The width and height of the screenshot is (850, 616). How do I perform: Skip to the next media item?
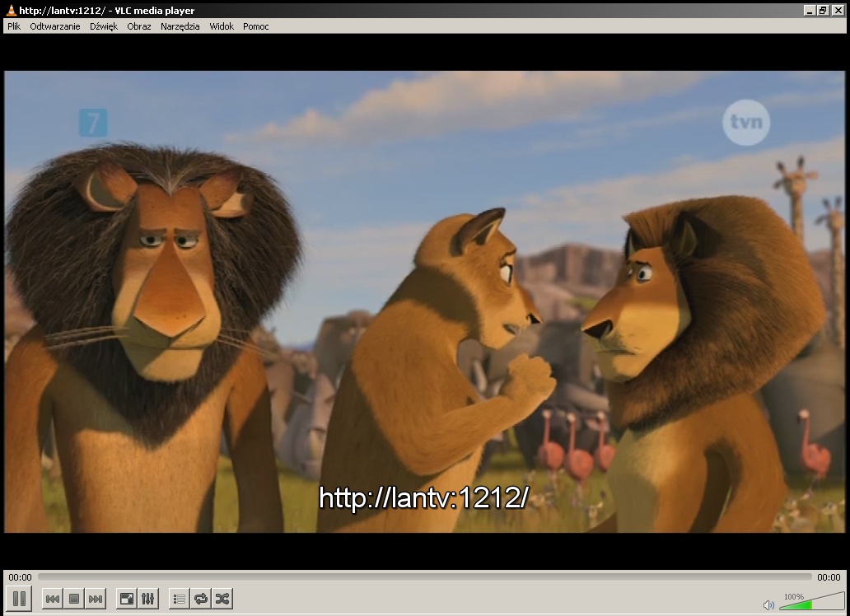pyautogui.click(x=95, y=599)
